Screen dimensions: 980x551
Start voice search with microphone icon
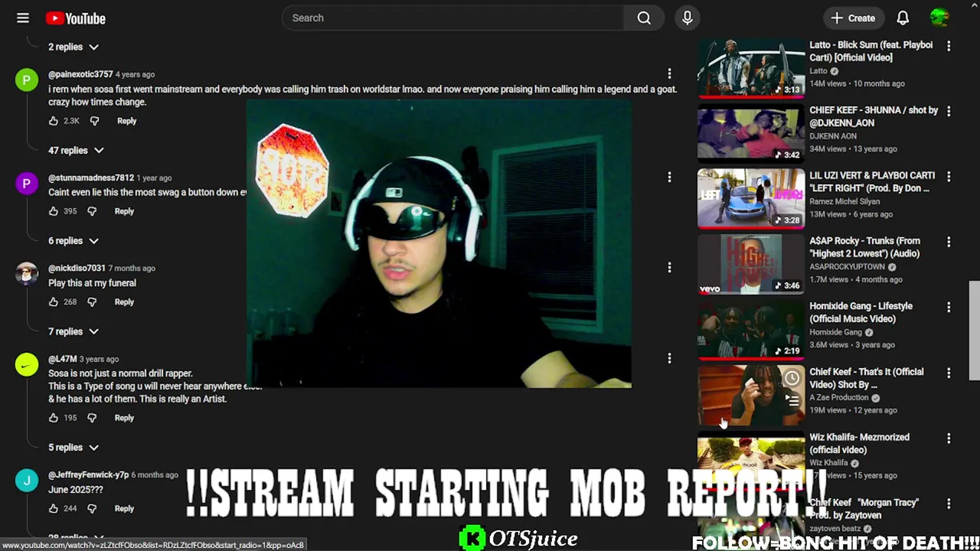click(x=688, y=18)
